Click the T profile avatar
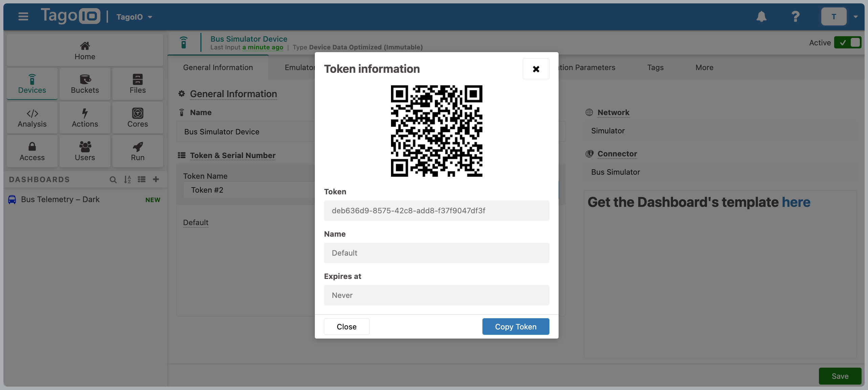The height and width of the screenshot is (390, 868). pos(833,16)
